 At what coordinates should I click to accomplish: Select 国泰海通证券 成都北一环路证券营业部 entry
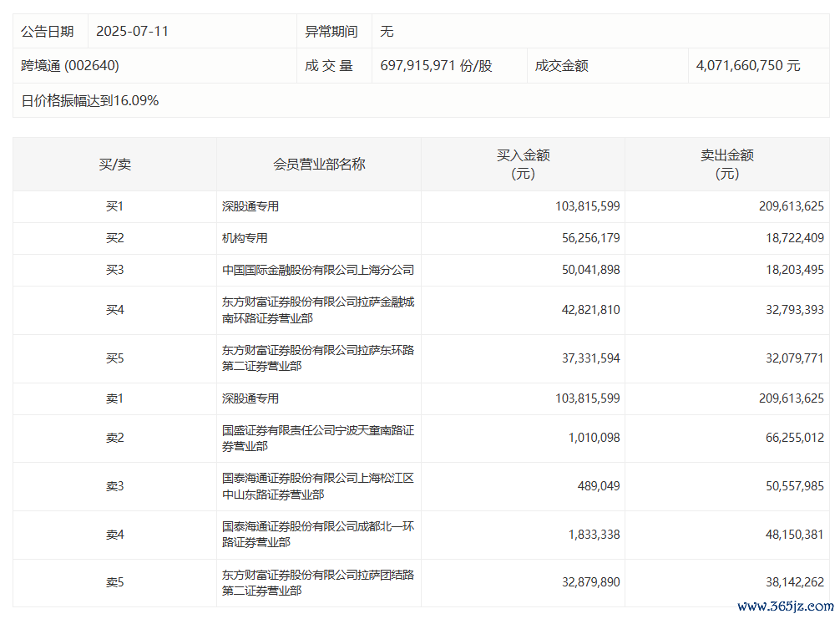coord(318,535)
